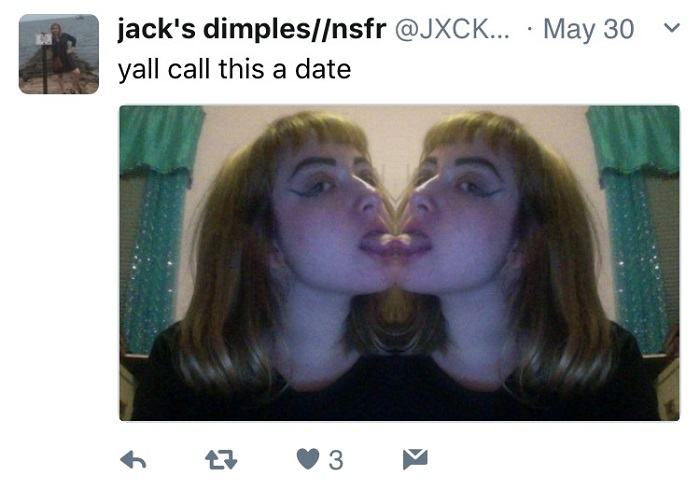Send tweet via the envelope message icon

click(415, 460)
